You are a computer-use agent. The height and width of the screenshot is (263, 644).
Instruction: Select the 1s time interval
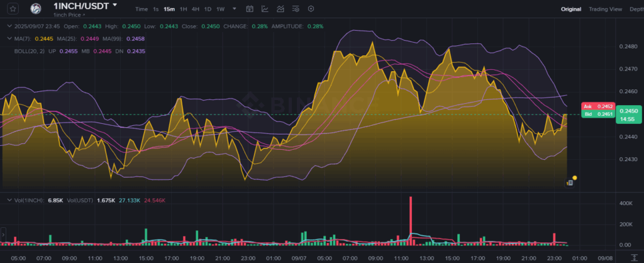pyautogui.click(x=155, y=9)
